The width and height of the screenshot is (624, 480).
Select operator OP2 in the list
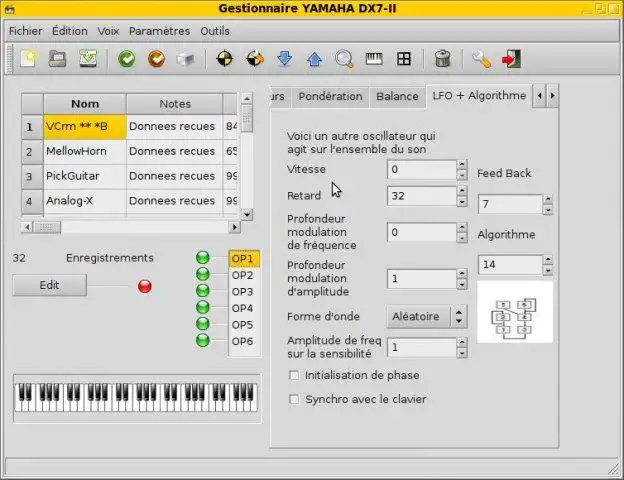[x=244, y=275]
